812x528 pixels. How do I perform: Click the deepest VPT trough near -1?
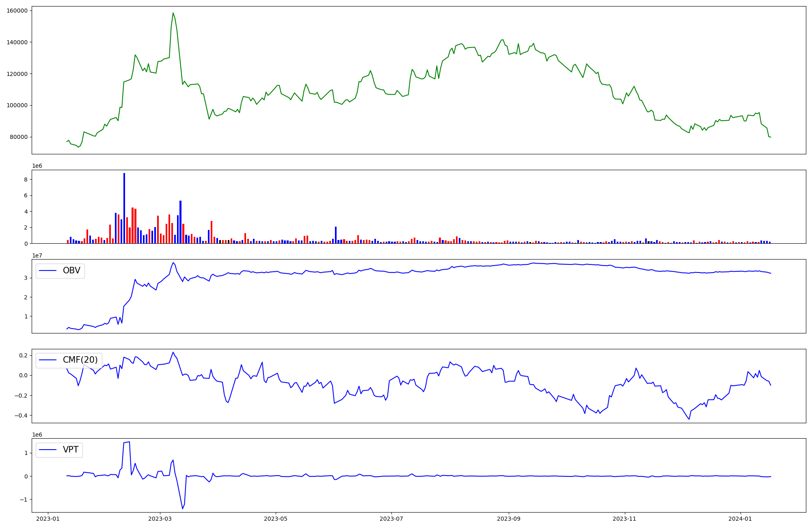point(182,509)
